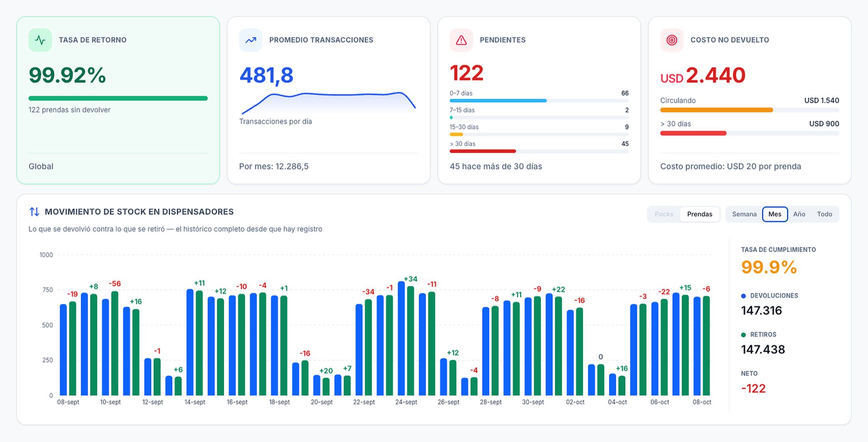Change the period to Año
This screenshot has height=442, width=868.
click(799, 214)
